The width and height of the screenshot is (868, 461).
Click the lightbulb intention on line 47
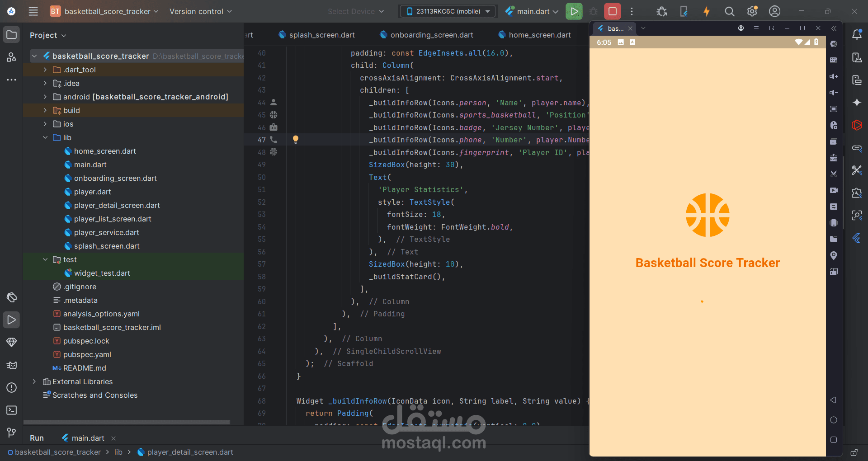click(x=296, y=140)
